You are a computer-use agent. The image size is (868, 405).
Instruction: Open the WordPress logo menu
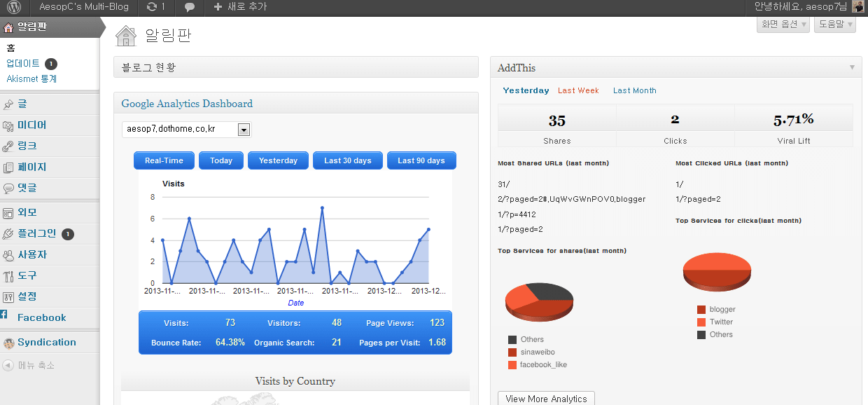[14, 7]
